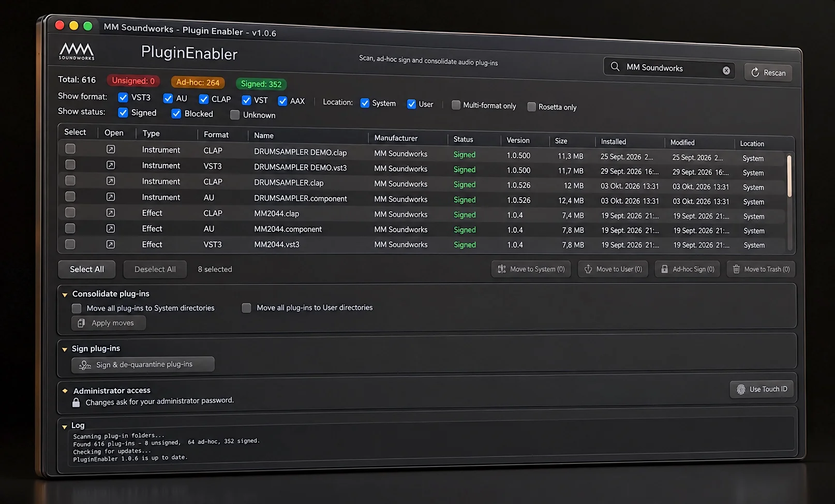The image size is (835, 504).
Task: Click open icon for MM2044.component row
Action: [x=111, y=228]
